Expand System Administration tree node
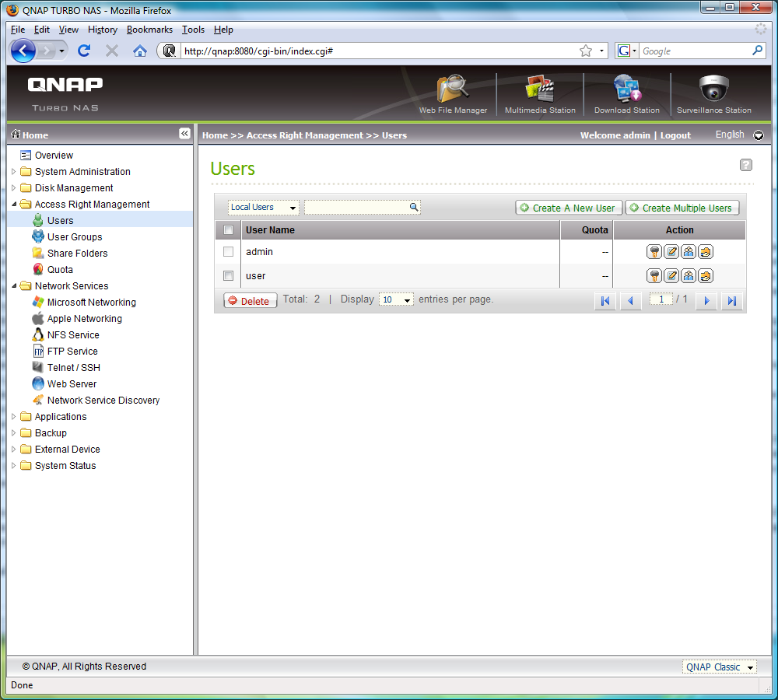The height and width of the screenshot is (700, 778). (14, 172)
